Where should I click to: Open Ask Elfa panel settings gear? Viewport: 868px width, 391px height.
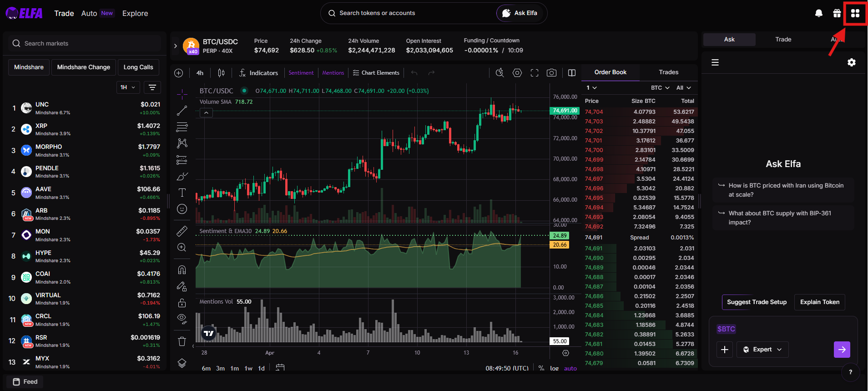point(852,62)
